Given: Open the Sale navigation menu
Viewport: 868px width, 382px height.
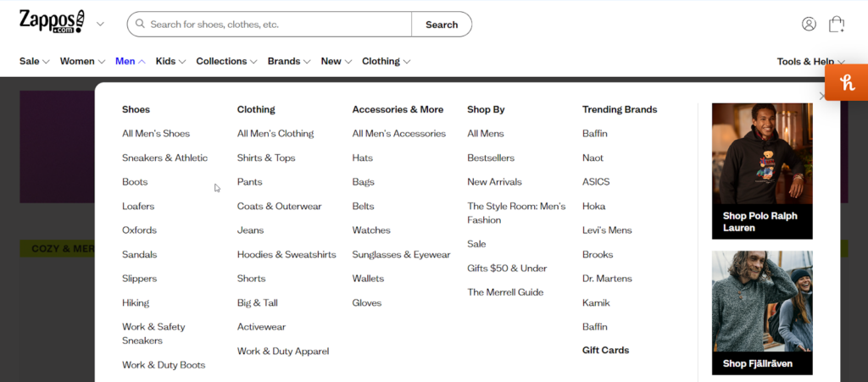Looking at the screenshot, I should click(35, 61).
